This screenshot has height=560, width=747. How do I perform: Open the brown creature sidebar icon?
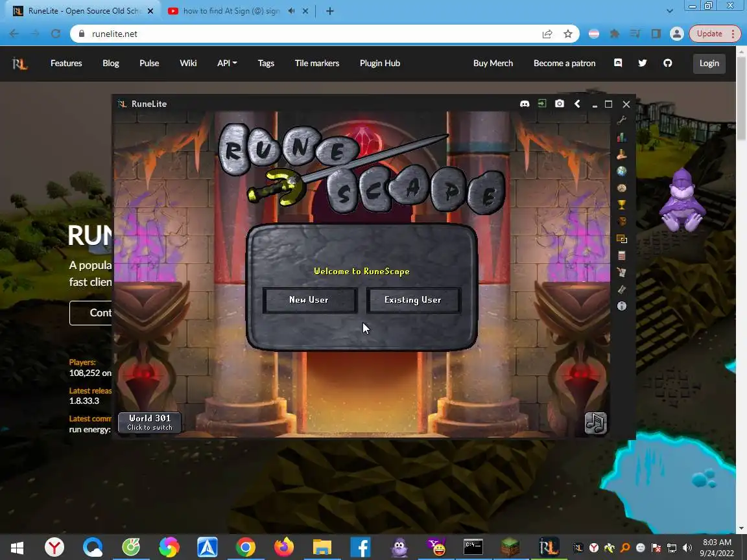click(621, 222)
